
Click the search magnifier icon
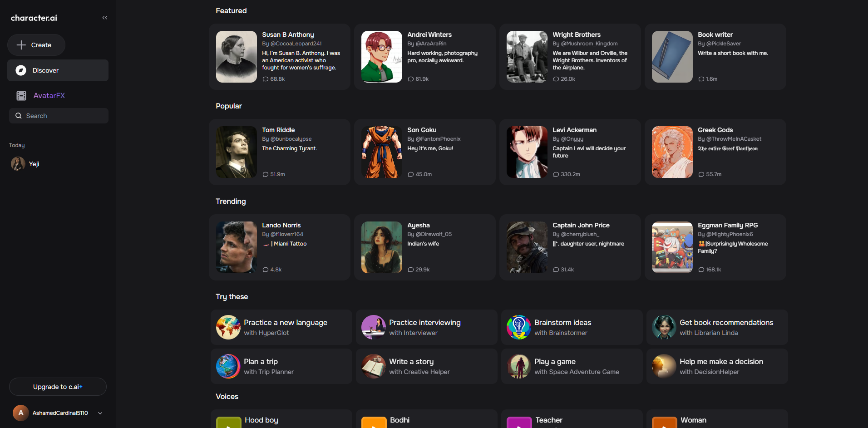pyautogui.click(x=19, y=116)
